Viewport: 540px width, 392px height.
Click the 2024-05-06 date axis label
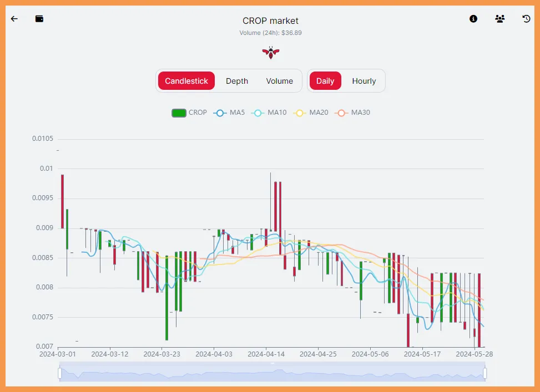click(370, 354)
